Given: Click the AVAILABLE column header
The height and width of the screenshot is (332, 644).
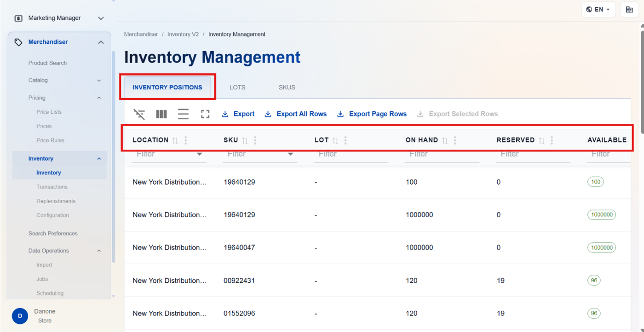Looking at the screenshot, I should click(607, 140).
